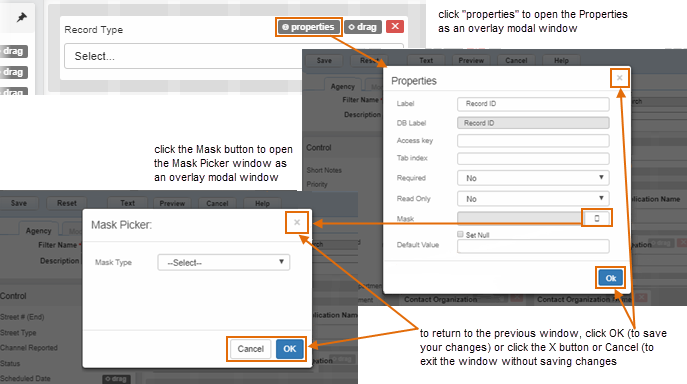The image size is (687, 384).
Task: Open properties for Record Type field
Action: pos(308,27)
